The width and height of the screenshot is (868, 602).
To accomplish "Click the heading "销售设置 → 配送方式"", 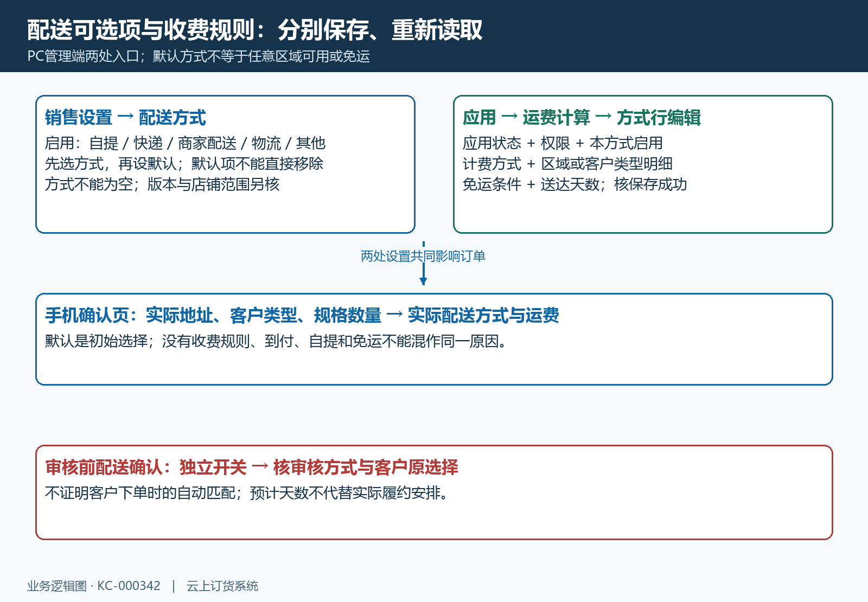I will tap(125, 117).
